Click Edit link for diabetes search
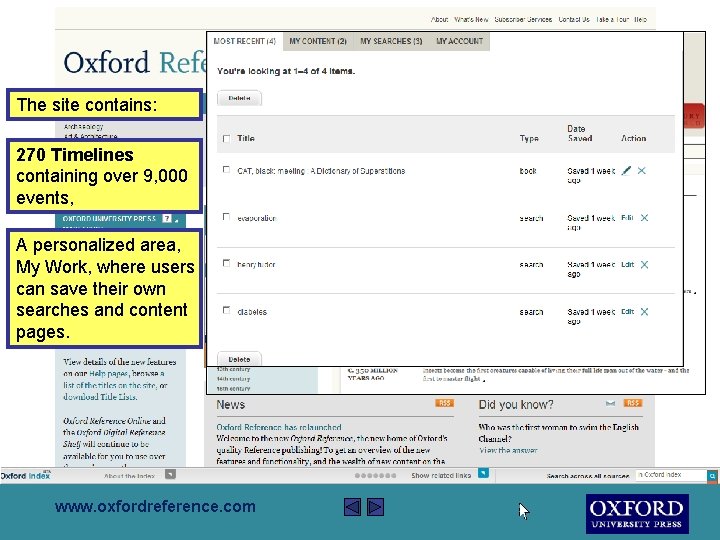The height and width of the screenshot is (540, 720). (627, 311)
